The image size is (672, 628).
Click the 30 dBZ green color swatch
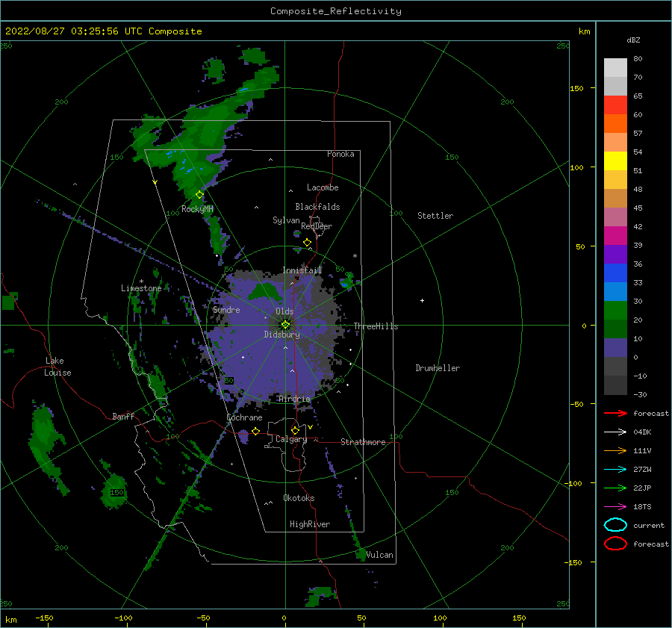pos(615,311)
